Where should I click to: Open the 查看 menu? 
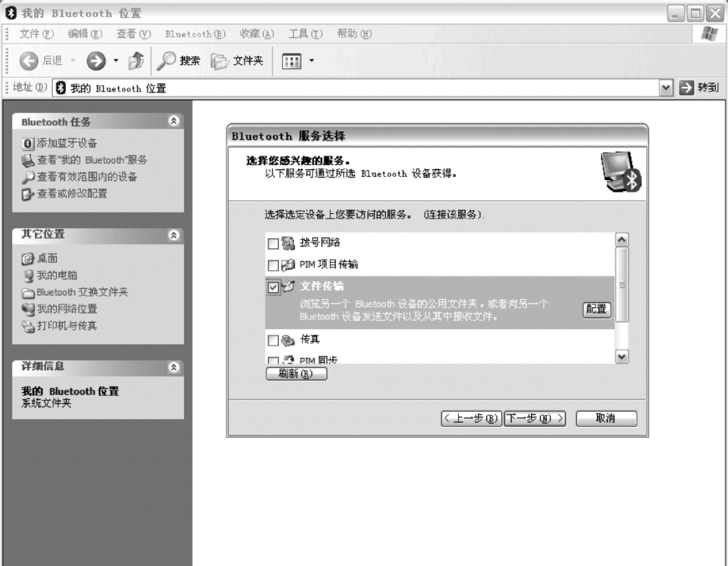tap(134, 34)
